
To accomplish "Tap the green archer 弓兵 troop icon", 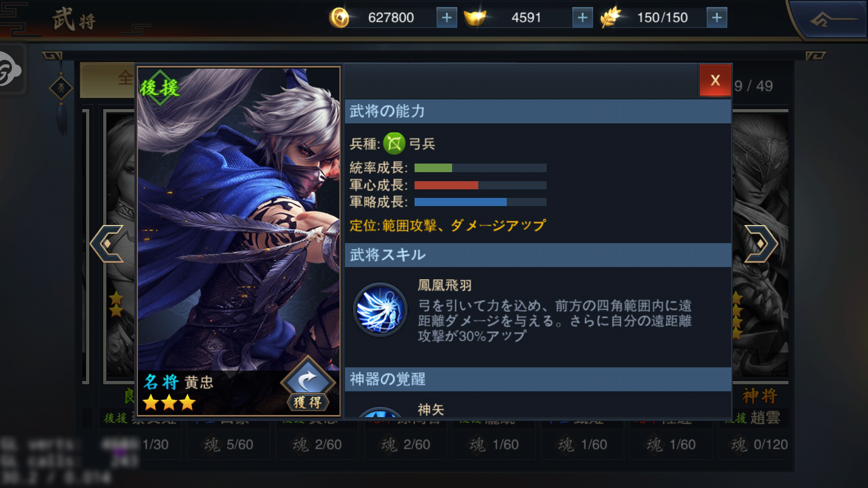I will (x=394, y=144).
